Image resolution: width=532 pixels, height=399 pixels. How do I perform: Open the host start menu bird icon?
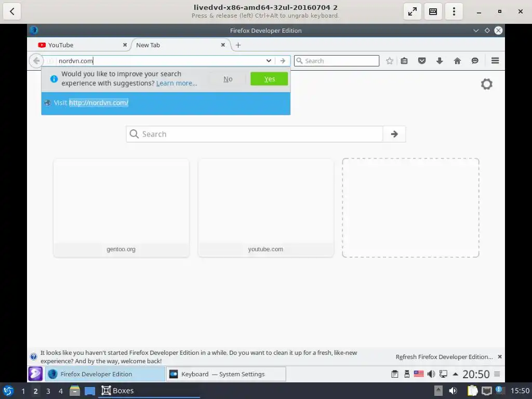pos(8,391)
